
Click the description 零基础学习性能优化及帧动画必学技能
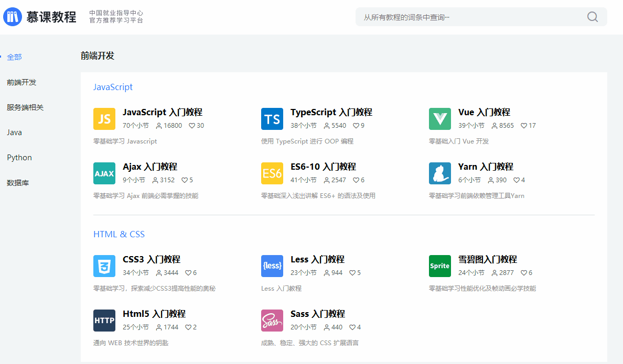[x=482, y=289]
